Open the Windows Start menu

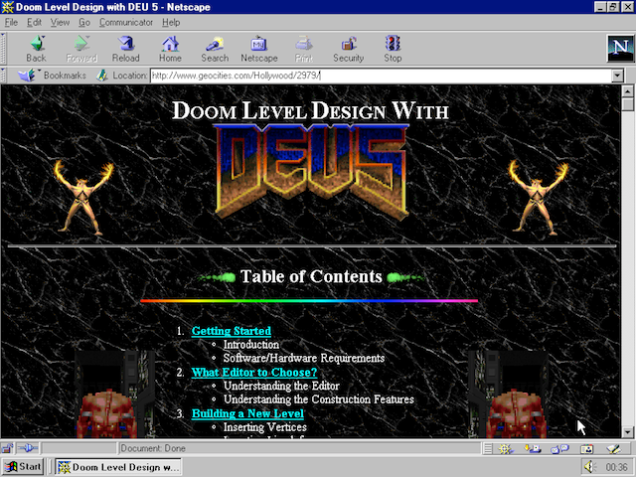pyautogui.click(x=23, y=467)
